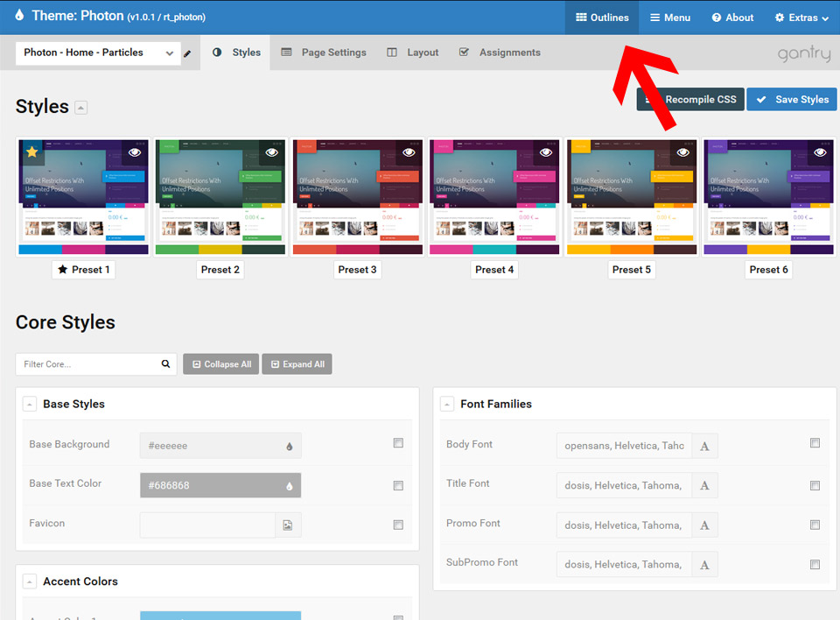Switch to the Page Settings tab
840x620 pixels.
click(324, 53)
